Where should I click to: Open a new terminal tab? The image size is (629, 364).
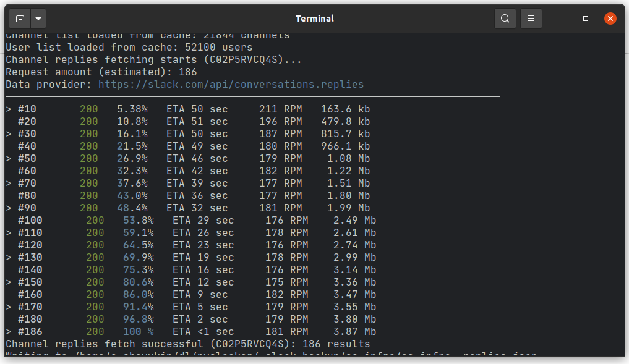(x=20, y=19)
